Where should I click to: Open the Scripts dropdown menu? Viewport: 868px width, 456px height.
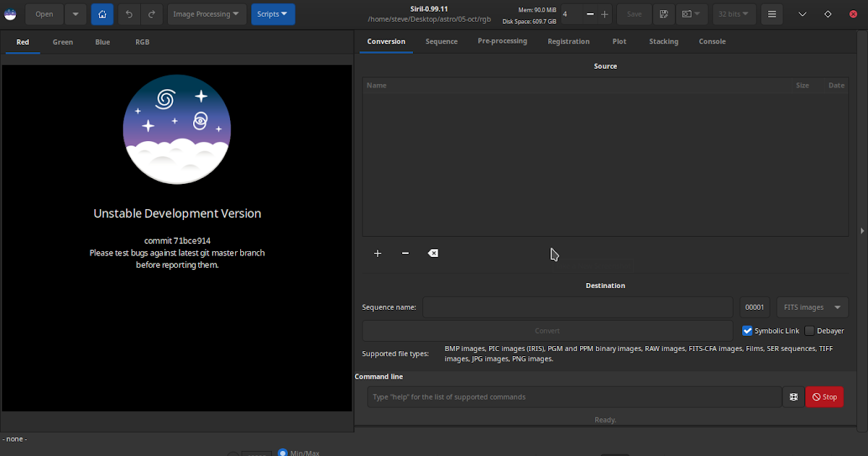click(273, 14)
